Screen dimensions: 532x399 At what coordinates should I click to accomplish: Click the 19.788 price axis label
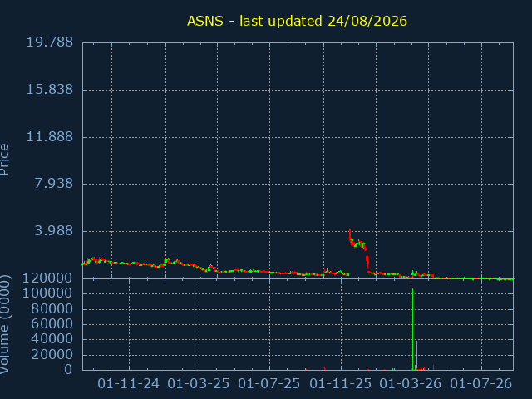click(x=50, y=42)
